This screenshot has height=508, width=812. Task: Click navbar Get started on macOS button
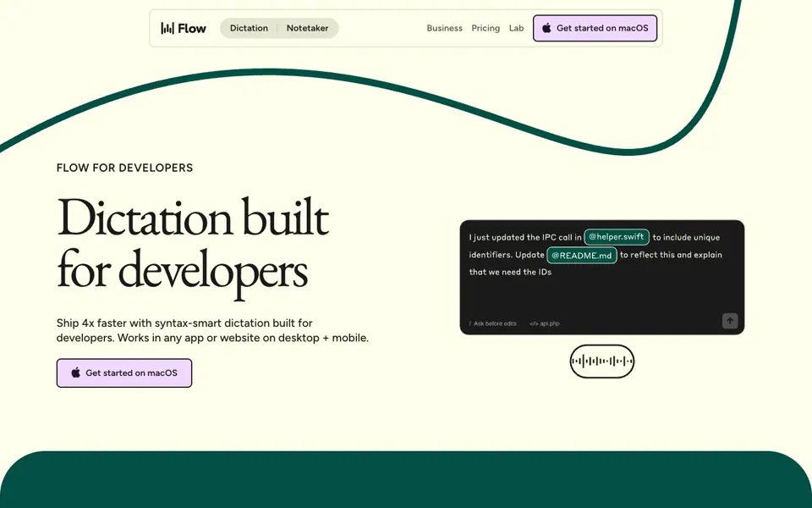(x=595, y=28)
